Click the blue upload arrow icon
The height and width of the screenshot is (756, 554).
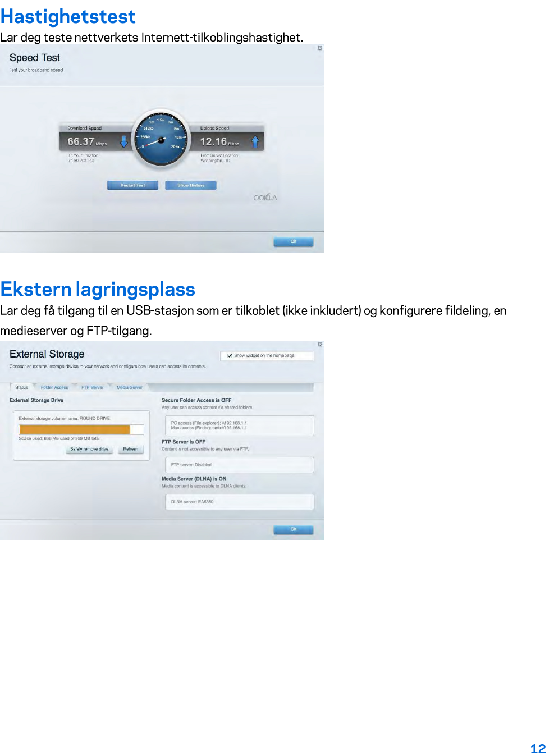255,141
